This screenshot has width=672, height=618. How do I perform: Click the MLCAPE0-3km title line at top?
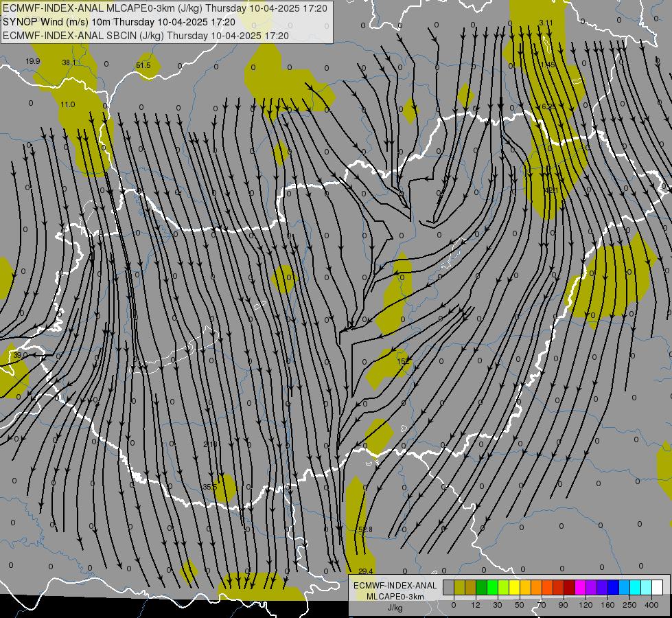(x=165, y=8)
